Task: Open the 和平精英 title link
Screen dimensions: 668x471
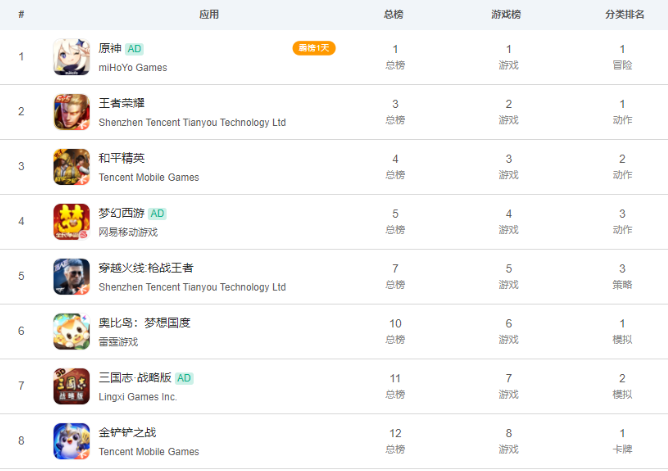Action: pos(121,158)
